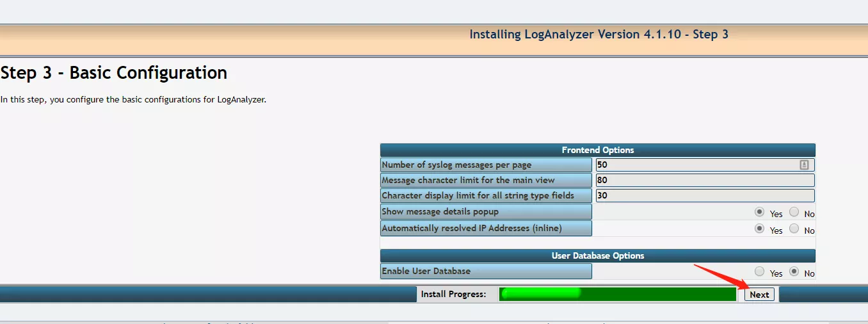Select Yes for Enable User Database
Screen dimensions: 868x324
pyautogui.click(x=759, y=271)
